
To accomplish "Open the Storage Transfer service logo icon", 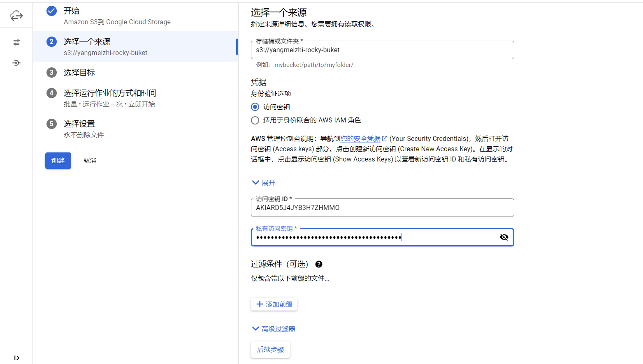I will [x=16, y=16].
